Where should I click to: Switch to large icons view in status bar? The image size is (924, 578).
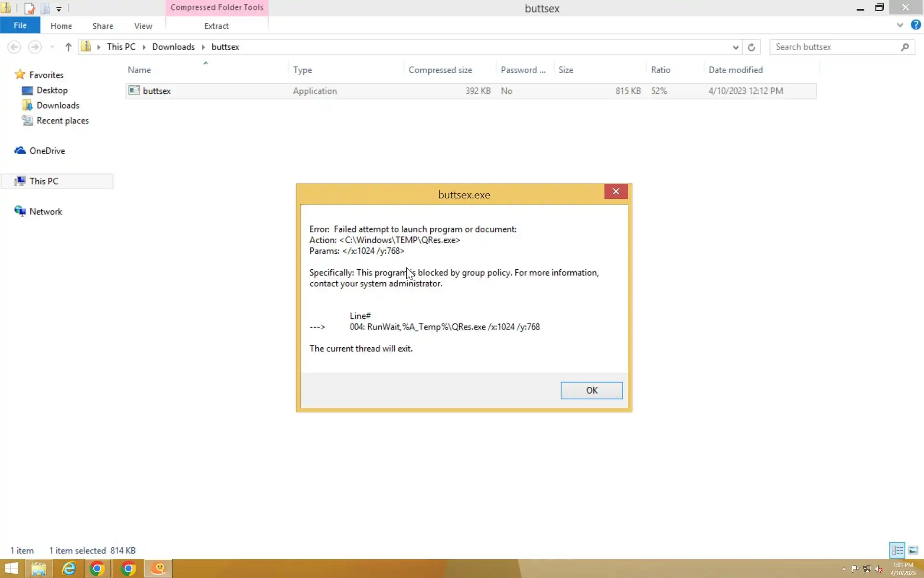[x=913, y=550]
